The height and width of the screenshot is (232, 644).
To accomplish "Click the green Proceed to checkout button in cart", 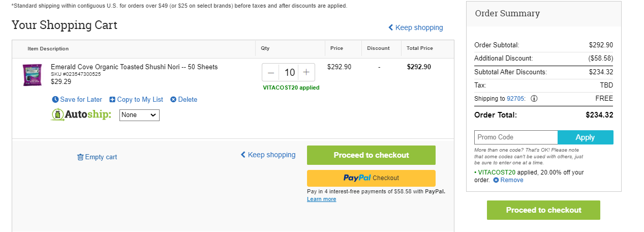I will pos(371,155).
